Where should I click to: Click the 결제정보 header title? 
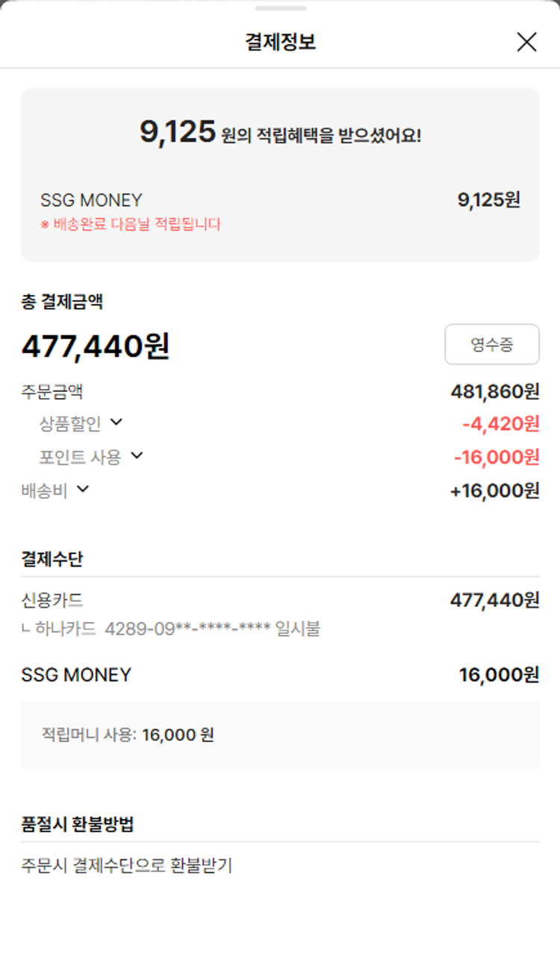click(x=280, y=43)
